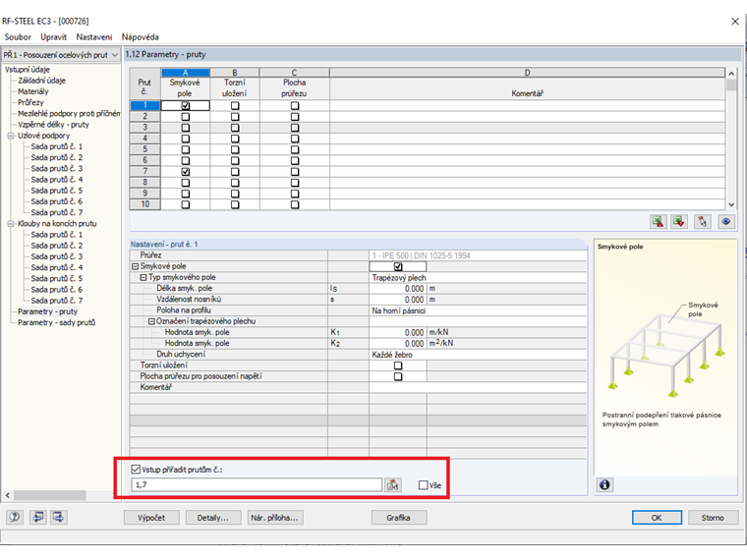Open the help icon at bottom left

coord(15,517)
